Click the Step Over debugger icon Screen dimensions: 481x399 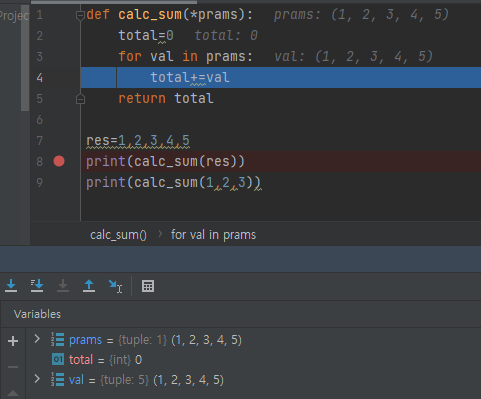(11, 286)
